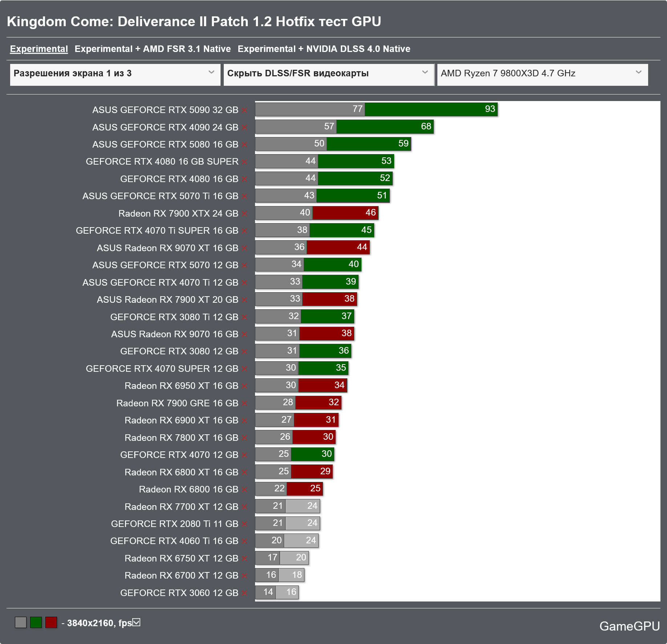Viewport: 667px width, 644px height.
Task: Remove Radeon RX 6700 XT 12 GB row
Action: tap(244, 576)
